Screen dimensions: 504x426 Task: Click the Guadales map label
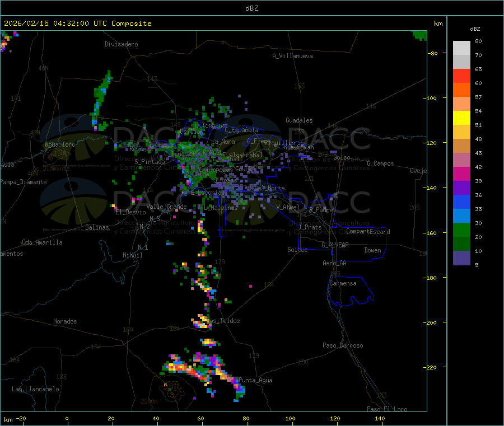tap(299, 120)
